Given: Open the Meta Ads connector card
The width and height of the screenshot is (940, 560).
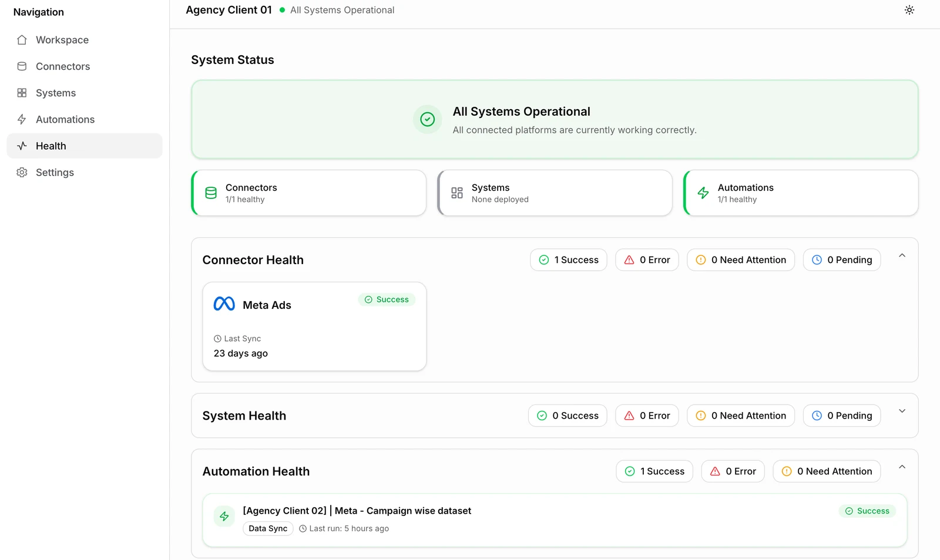Looking at the screenshot, I should (314, 326).
